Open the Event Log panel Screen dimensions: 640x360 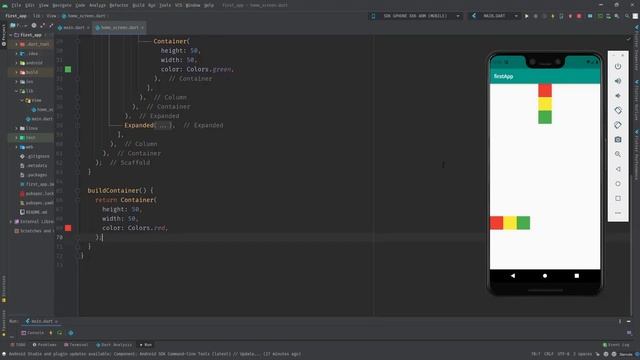coord(617,345)
